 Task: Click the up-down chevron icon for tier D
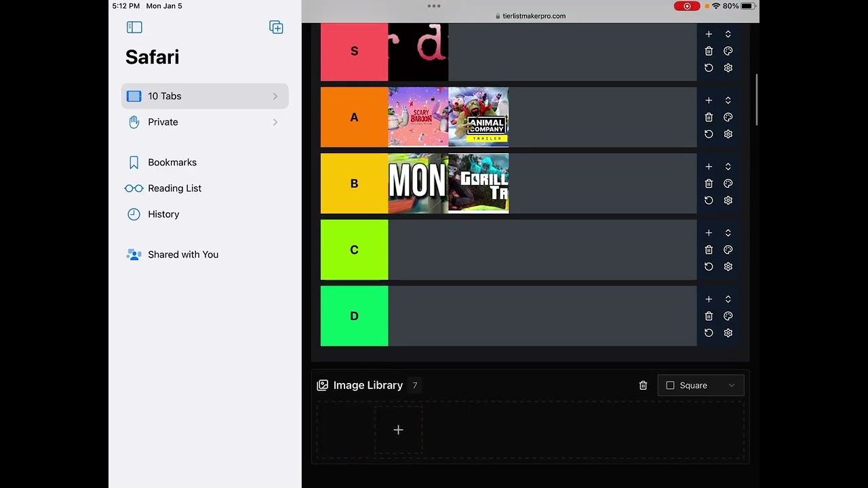[728, 299]
